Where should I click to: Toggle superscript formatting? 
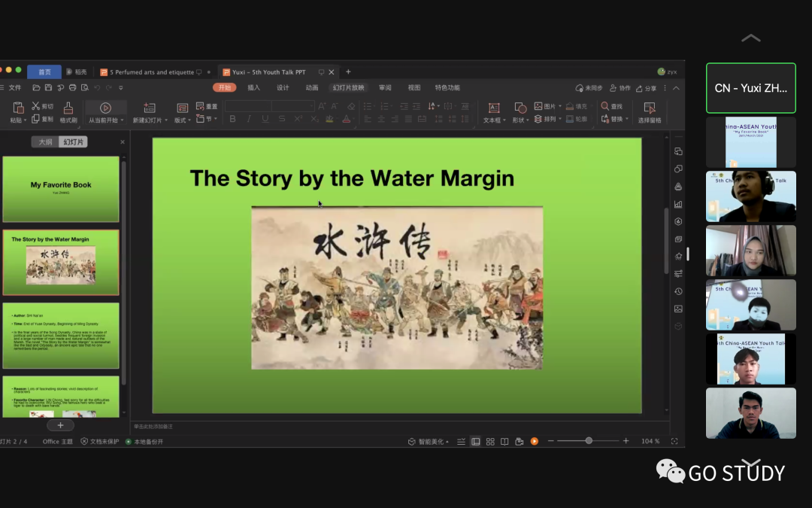coord(298,119)
